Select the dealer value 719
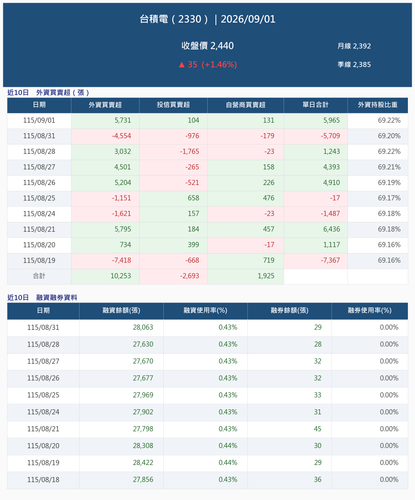The height and width of the screenshot is (500, 415). (x=268, y=260)
